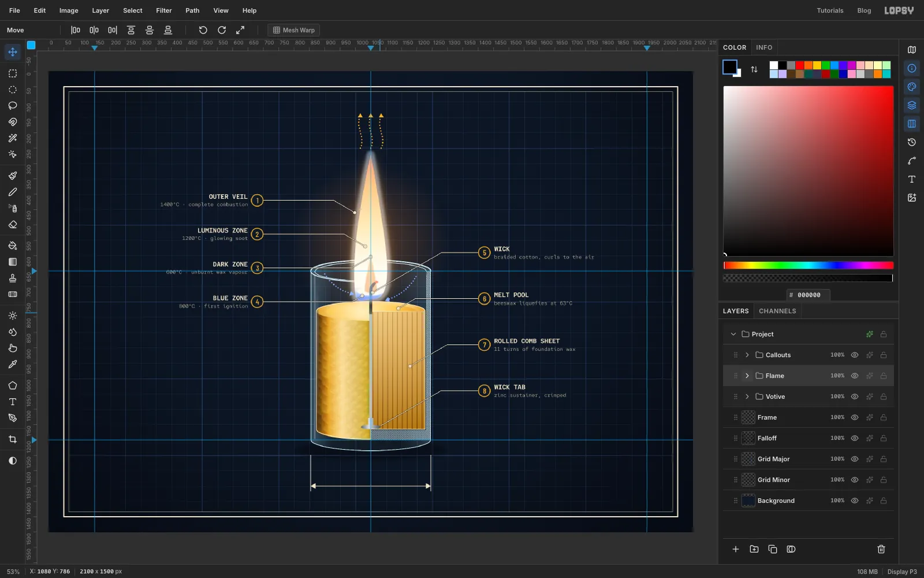Screen dimensions: 924x578
Task: Switch to the Channels tab
Action: pyautogui.click(x=777, y=311)
